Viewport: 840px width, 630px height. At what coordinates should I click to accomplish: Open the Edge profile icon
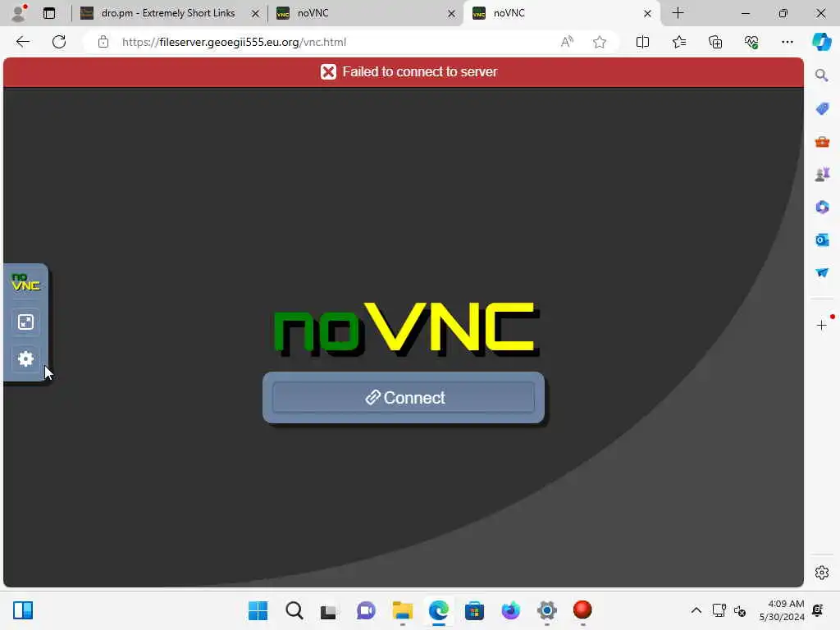click(x=20, y=13)
